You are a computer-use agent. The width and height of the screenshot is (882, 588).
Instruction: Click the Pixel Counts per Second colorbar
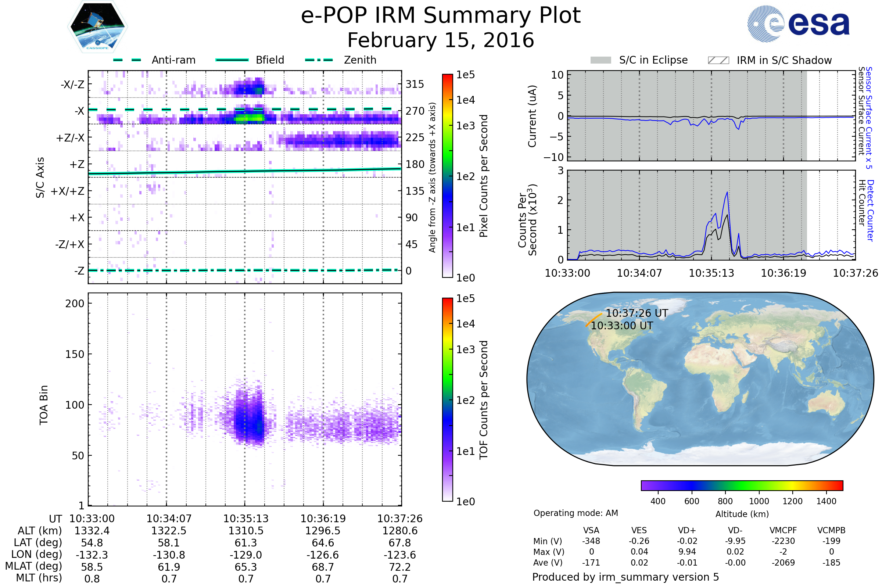click(x=447, y=176)
